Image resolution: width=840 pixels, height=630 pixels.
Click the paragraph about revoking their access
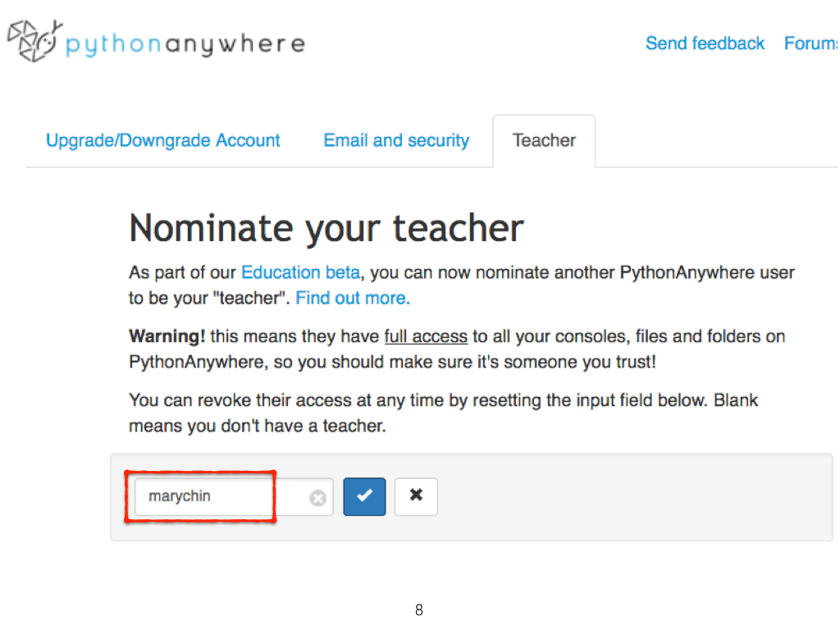[x=444, y=413]
